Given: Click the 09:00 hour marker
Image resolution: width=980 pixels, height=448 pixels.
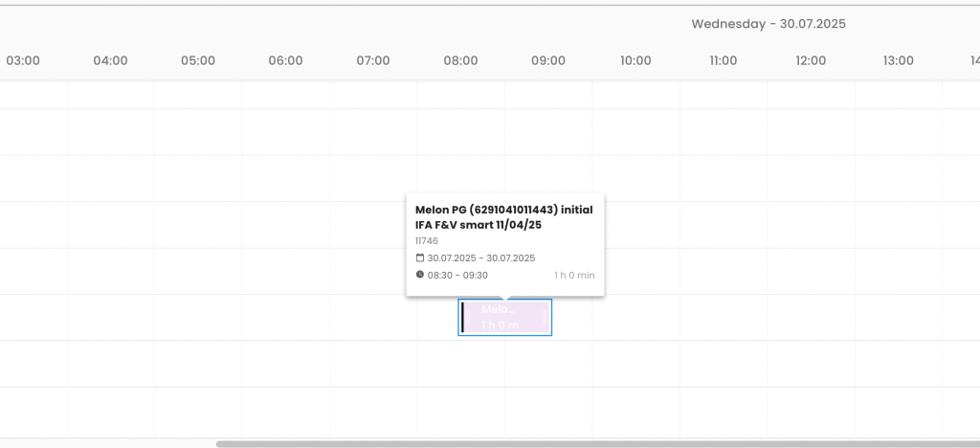Looking at the screenshot, I should pyautogui.click(x=548, y=60).
